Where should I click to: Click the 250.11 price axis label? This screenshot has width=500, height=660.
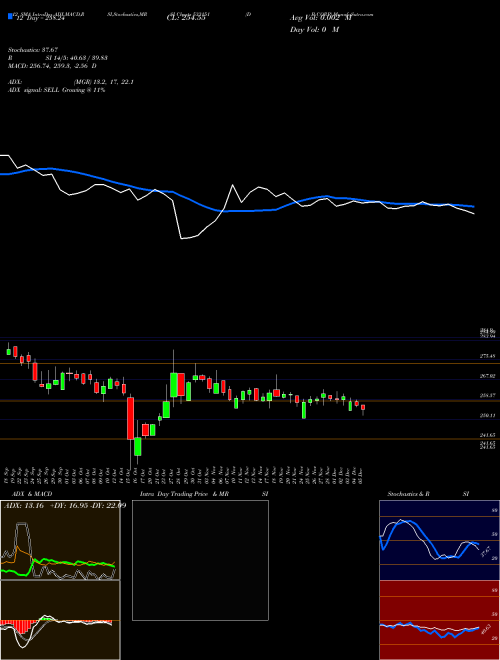tap(487, 415)
